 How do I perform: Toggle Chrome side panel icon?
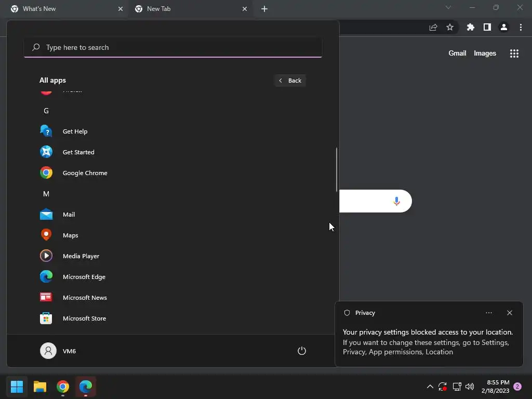[487, 27]
